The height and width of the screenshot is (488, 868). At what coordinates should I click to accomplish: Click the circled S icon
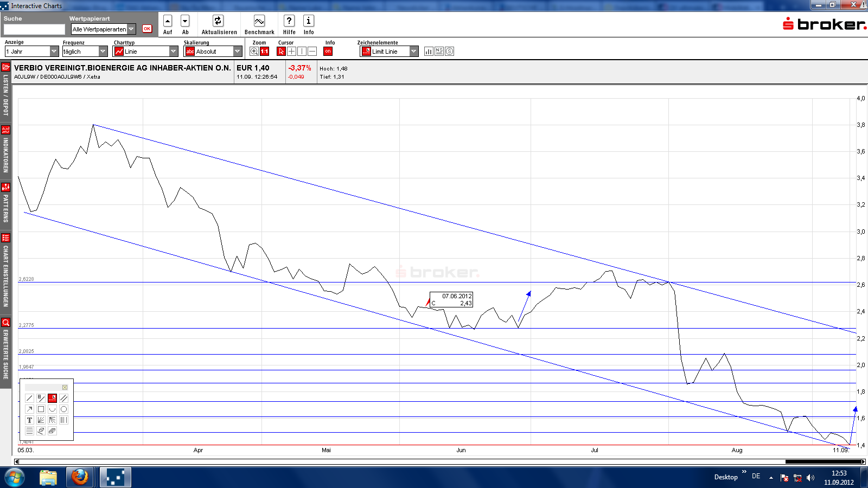pos(449,52)
